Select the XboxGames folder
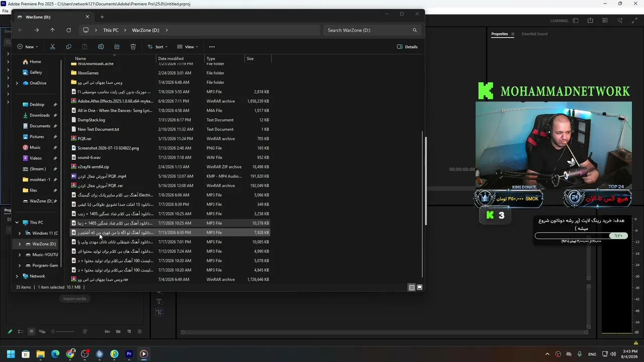This screenshot has width=644, height=362. [88, 73]
